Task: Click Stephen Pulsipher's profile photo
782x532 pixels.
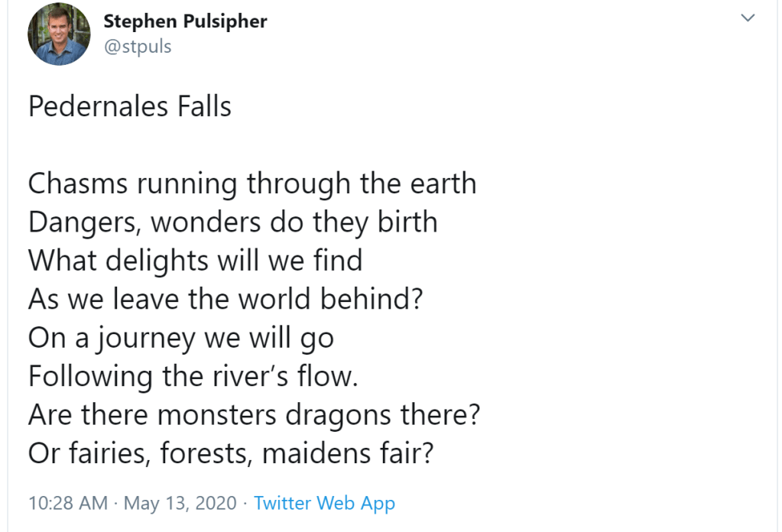Action: (59, 35)
